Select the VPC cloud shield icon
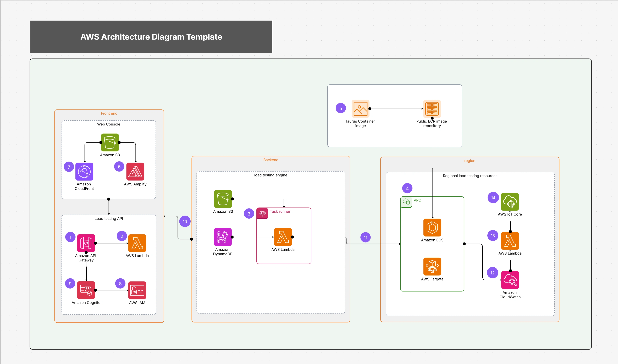The width and height of the screenshot is (618, 364). point(406,202)
